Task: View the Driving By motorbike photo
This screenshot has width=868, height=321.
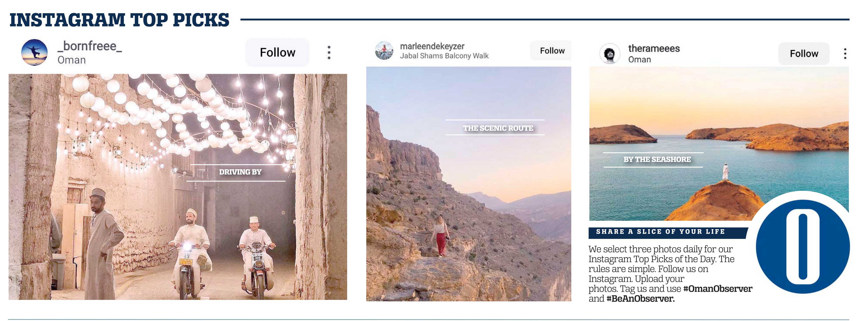Action: click(x=178, y=187)
